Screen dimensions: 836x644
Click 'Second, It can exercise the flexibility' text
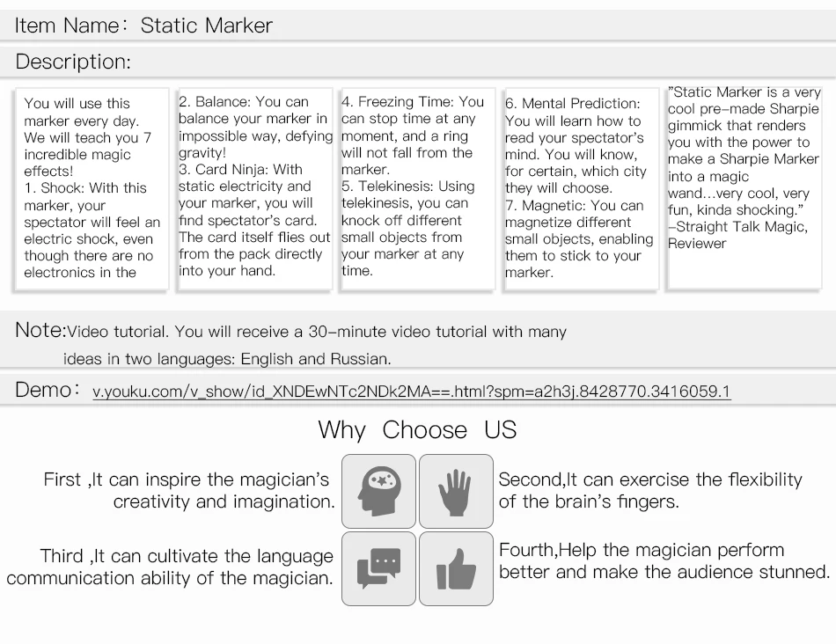[x=650, y=479]
